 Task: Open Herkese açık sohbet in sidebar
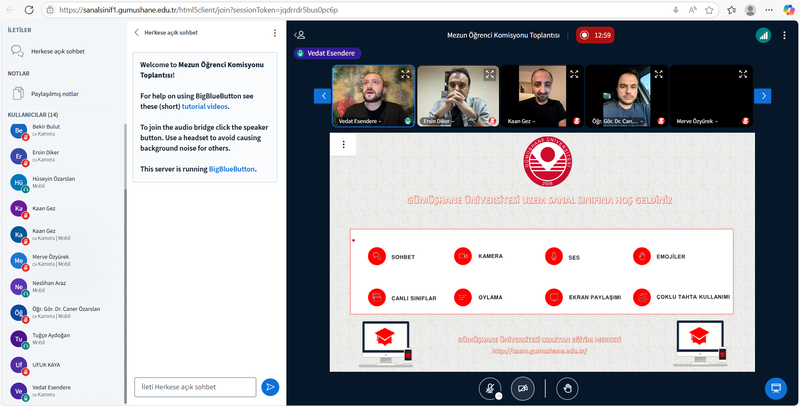point(63,52)
